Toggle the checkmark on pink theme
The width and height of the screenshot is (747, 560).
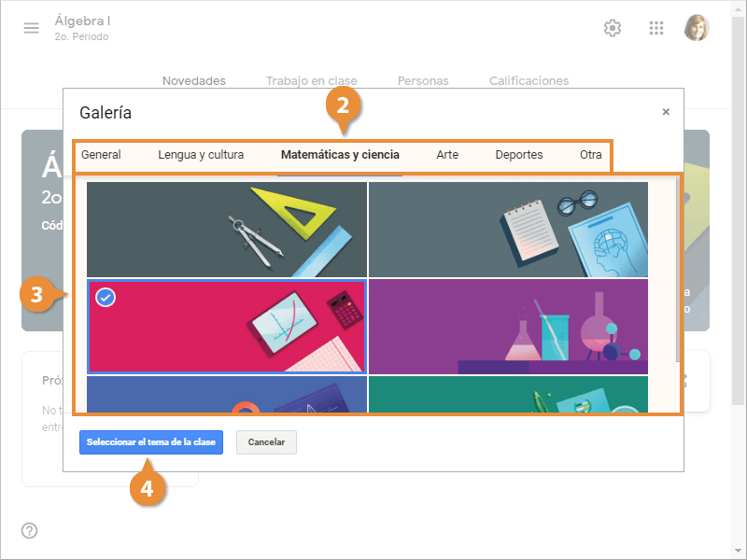(x=106, y=297)
